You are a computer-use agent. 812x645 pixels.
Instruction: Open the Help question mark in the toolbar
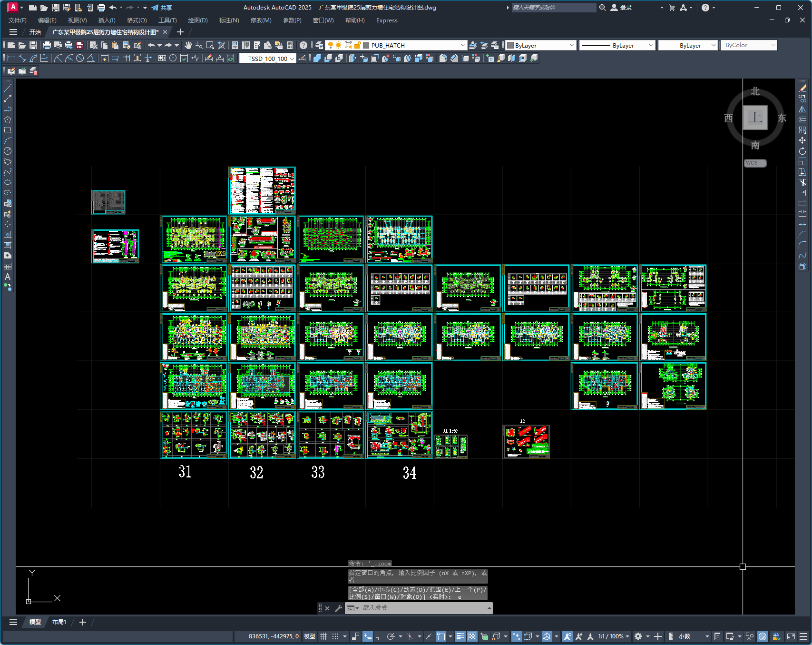click(x=303, y=45)
